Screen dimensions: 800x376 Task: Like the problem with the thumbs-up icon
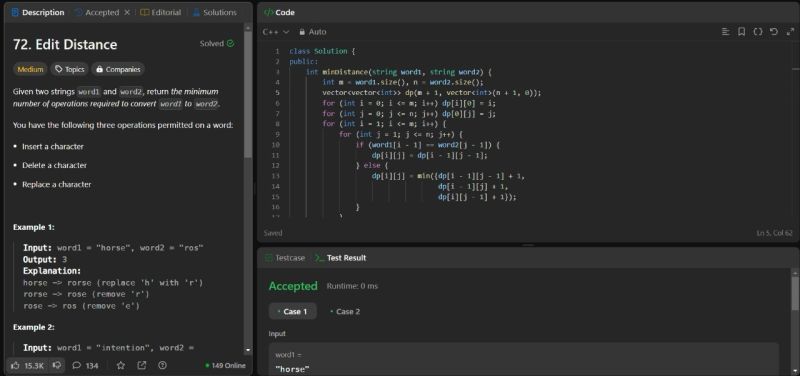[x=15, y=365]
